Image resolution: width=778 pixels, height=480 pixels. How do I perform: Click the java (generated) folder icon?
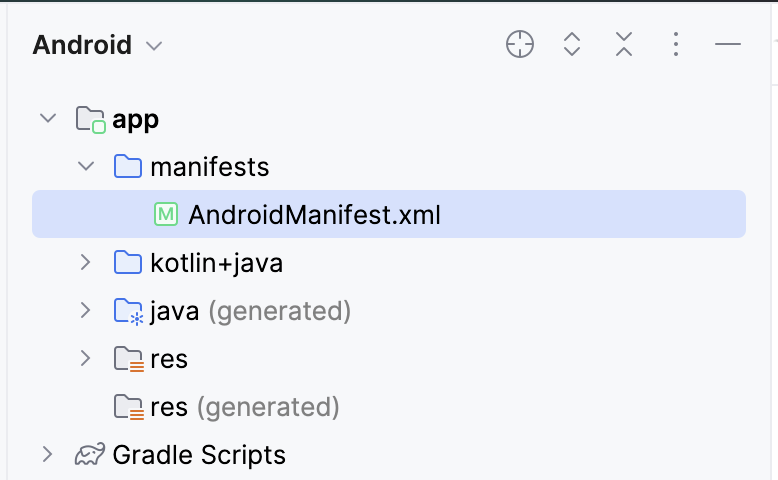tap(128, 312)
